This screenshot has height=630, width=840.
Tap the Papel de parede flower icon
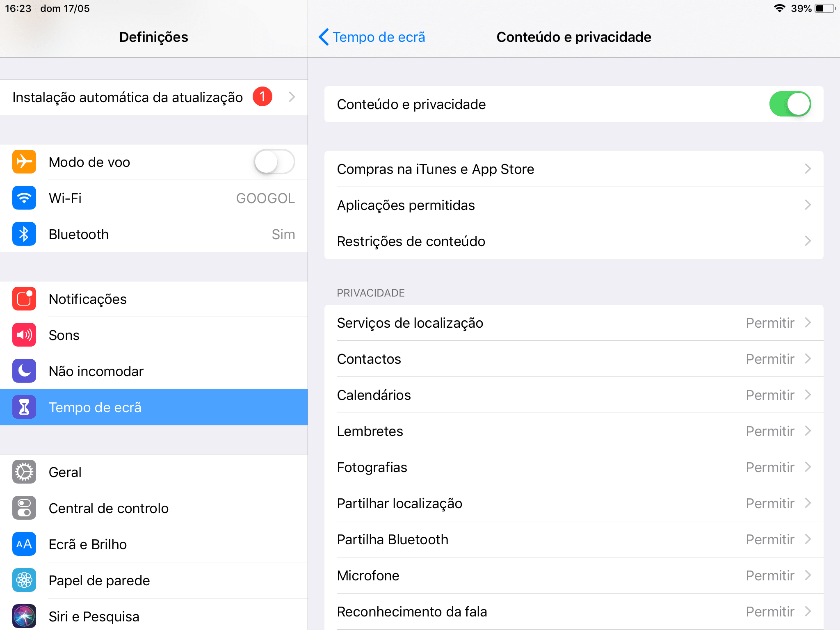[x=24, y=580]
